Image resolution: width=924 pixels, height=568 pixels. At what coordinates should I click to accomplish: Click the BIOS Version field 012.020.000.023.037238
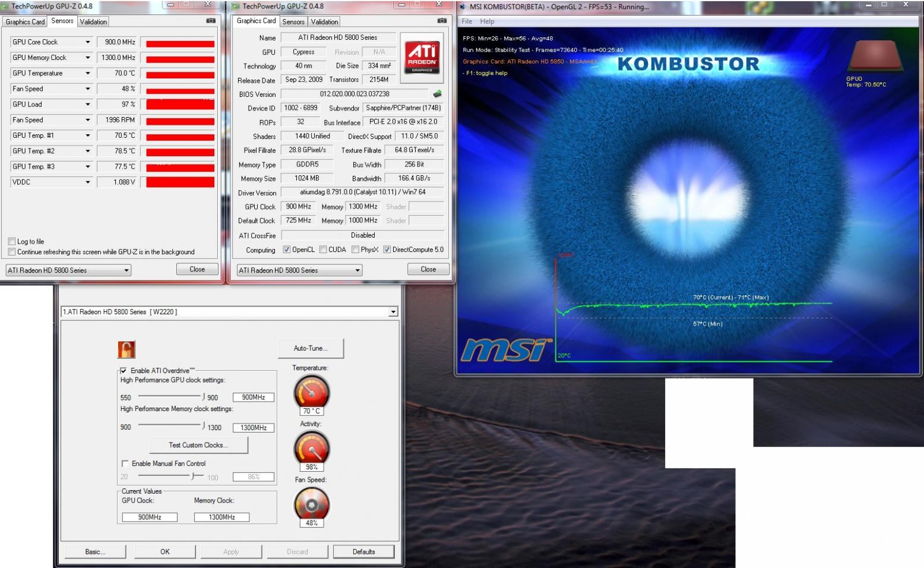(x=355, y=94)
